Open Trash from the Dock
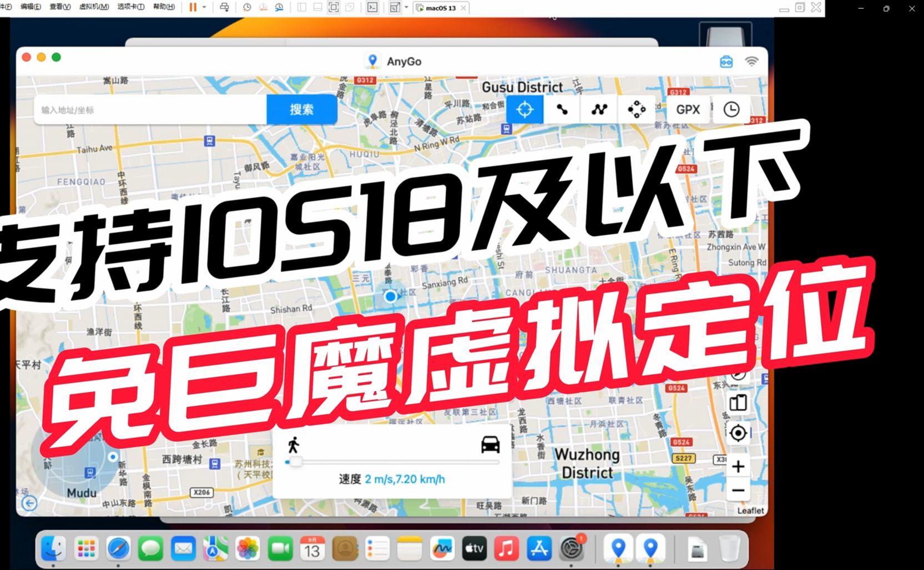 (x=730, y=549)
